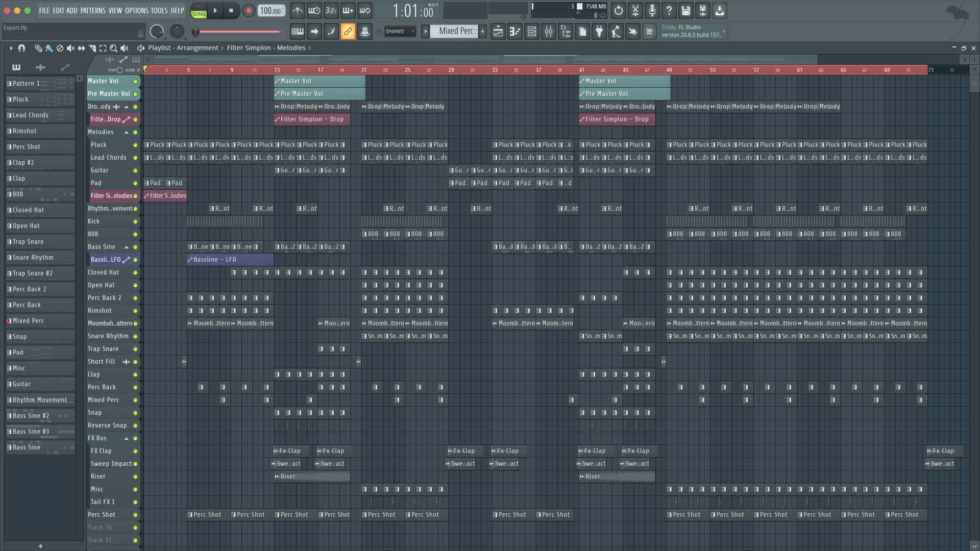
Task: Open the help question mark icon
Action: point(669,10)
